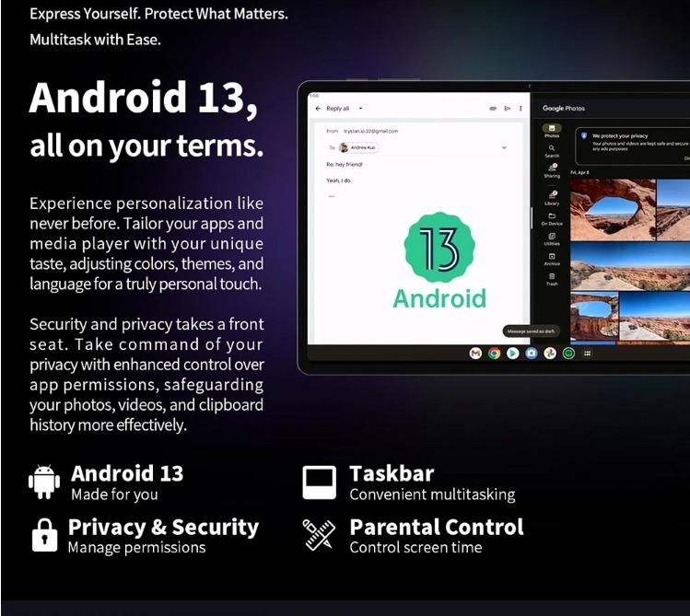Open Trash in the Google Photos sidebar
Image resolution: width=690 pixels, height=616 pixels.
pos(552,279)
